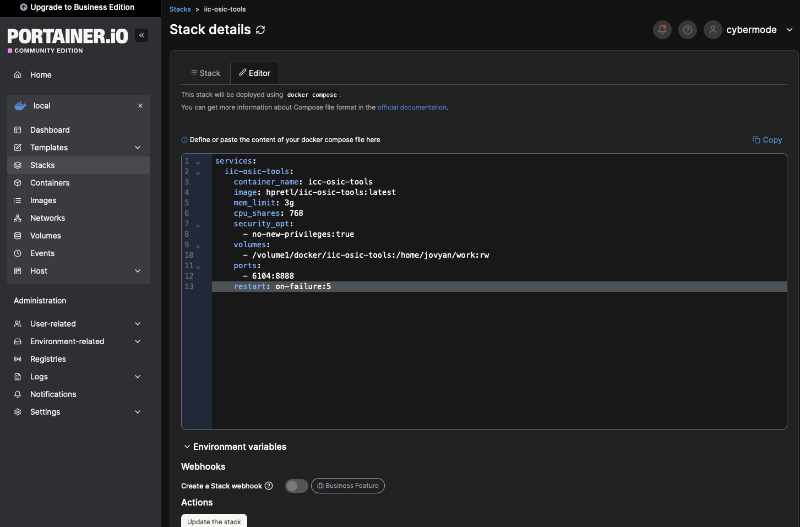This screenshot has width=800, height=527.
Task: Click into the docker compose code editor
Action: (x=500, y=350)
